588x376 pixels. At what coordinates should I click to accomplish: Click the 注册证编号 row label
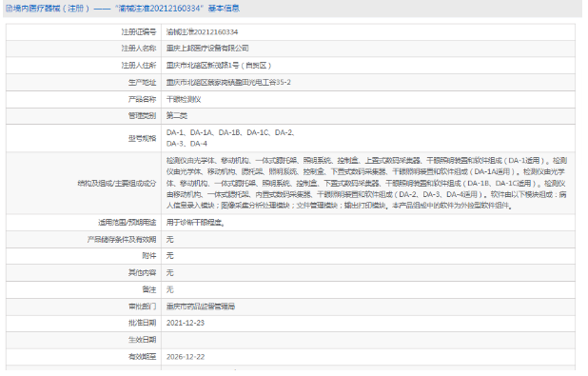click(139, 32)
